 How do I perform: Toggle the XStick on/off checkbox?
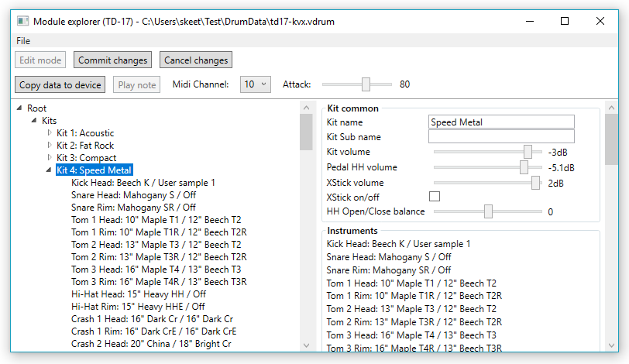pyautogui.click(x=435, y=197)
